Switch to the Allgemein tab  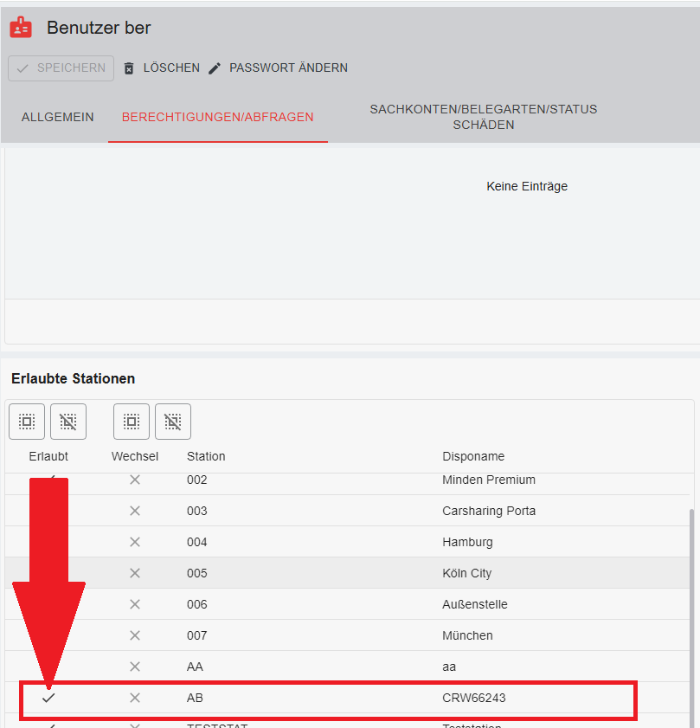pyautogui.click(x=57, y=117)
